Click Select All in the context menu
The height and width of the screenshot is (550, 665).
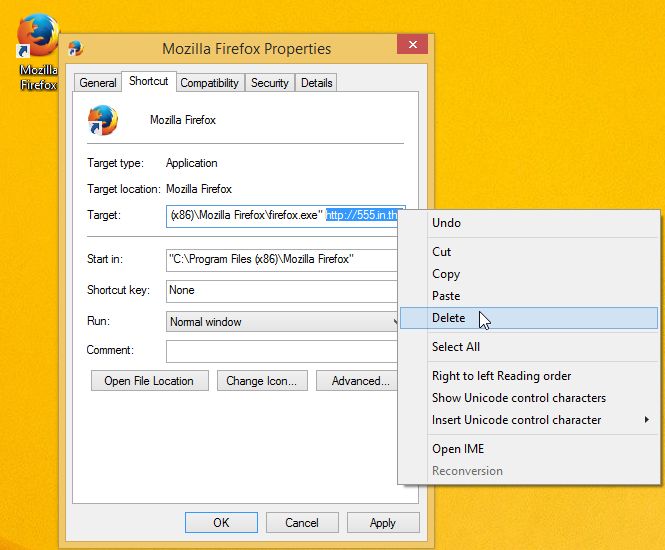tap(529, 347)
